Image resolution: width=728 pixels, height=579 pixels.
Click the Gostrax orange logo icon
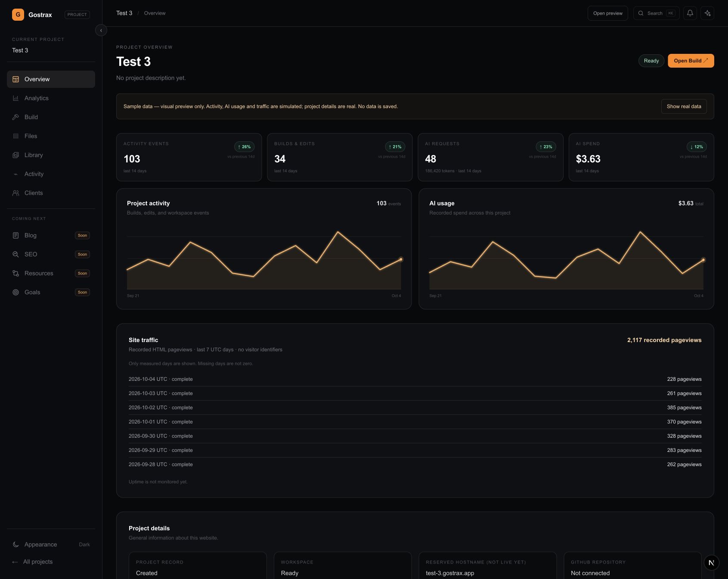18,15
